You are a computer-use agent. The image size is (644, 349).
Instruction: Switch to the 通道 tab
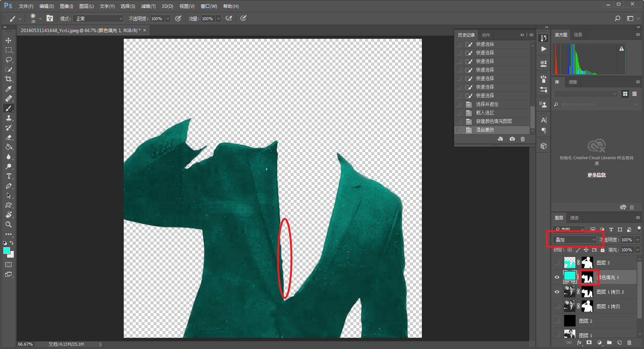tap(574, 218)
